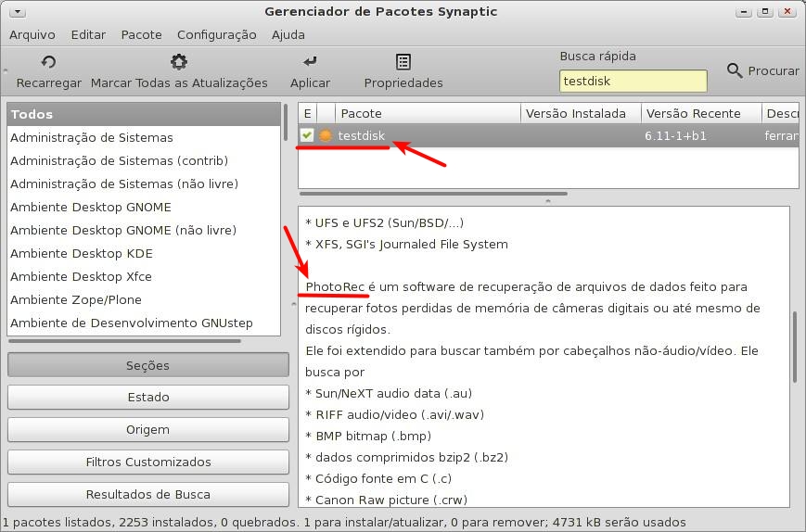Viewport: 806px width, 532px height.
Task: Select Ambiente Zope/Plone section
Action: pos(144,299)
